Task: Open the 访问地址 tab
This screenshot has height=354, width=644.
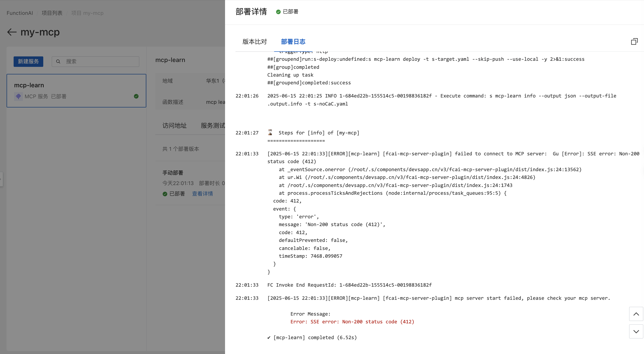Action: pos(174,125)
